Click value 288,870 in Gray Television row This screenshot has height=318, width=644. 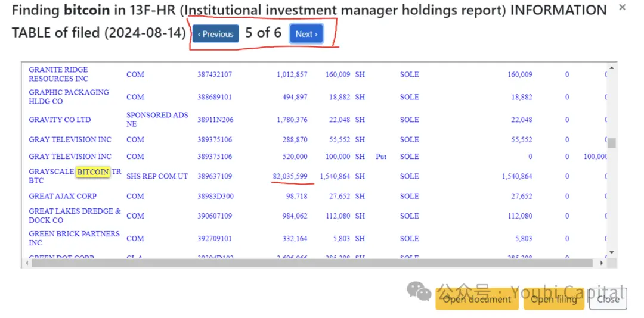pyautogui.click(x=295, y=139)
